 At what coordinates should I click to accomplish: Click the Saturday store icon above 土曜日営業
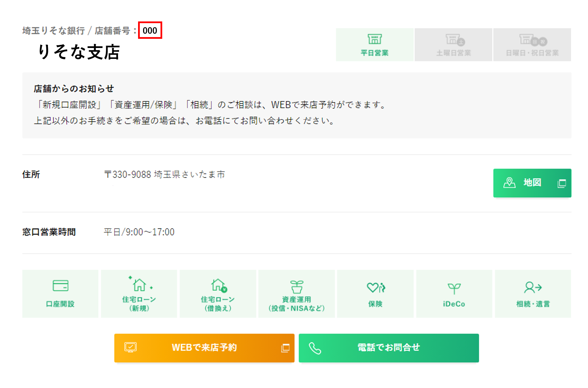pyautogui.click(x=455, y=40)
